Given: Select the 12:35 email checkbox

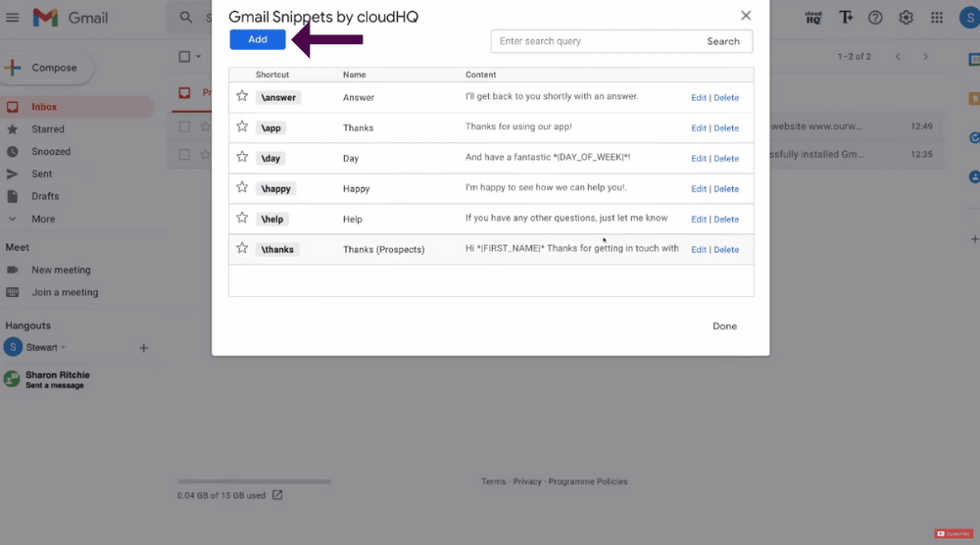Looking at the screenshot, I should click(x=184, y=154).
